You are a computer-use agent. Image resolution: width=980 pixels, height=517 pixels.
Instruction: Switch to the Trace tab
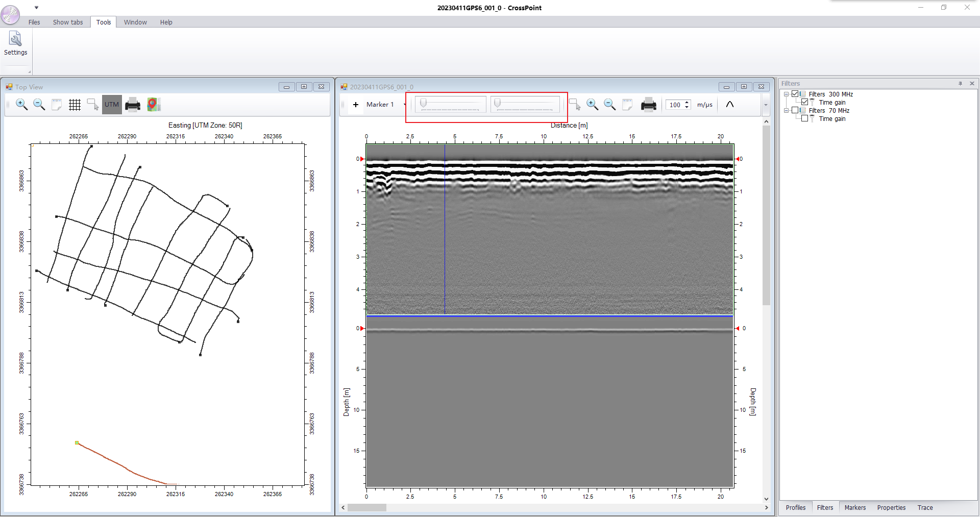(925, 508)
